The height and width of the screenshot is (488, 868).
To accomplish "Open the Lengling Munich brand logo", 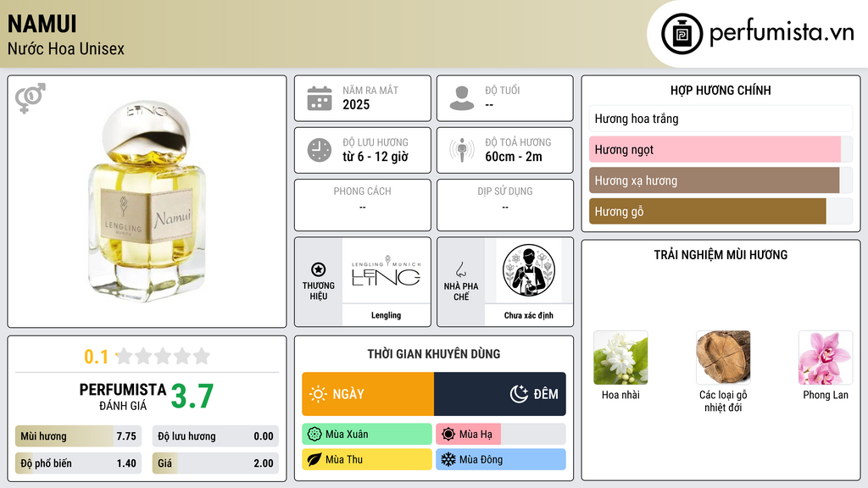I will [386, 270].
